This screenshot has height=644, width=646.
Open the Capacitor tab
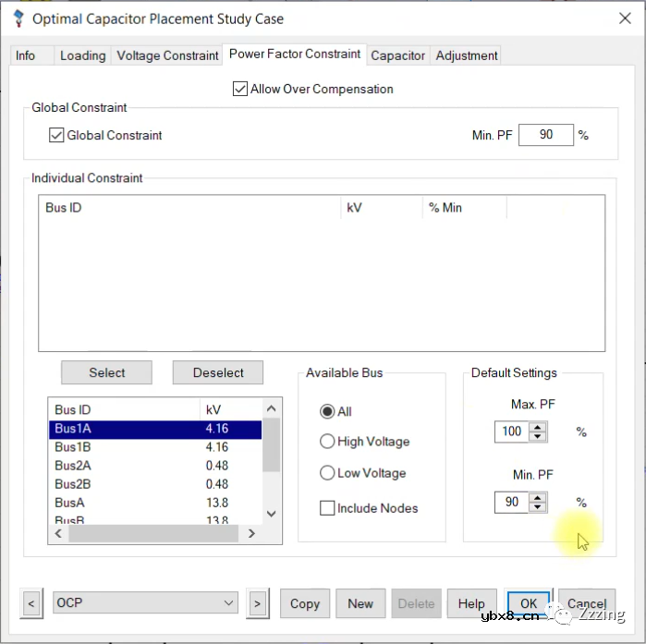(x=398, y=55)
